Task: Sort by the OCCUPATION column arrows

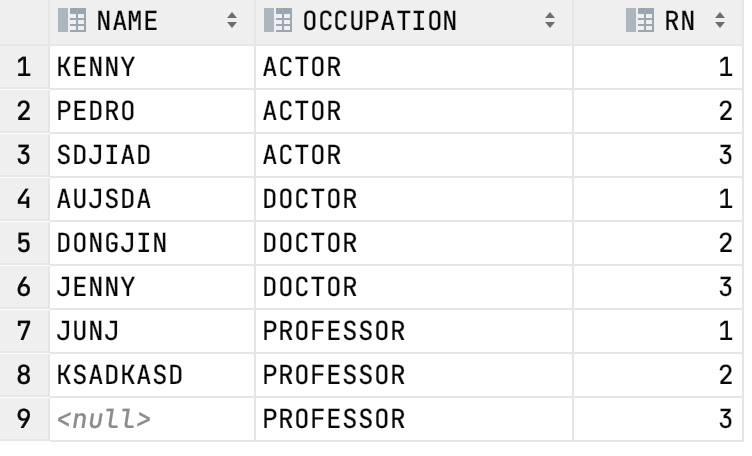Action: (550, 20)
